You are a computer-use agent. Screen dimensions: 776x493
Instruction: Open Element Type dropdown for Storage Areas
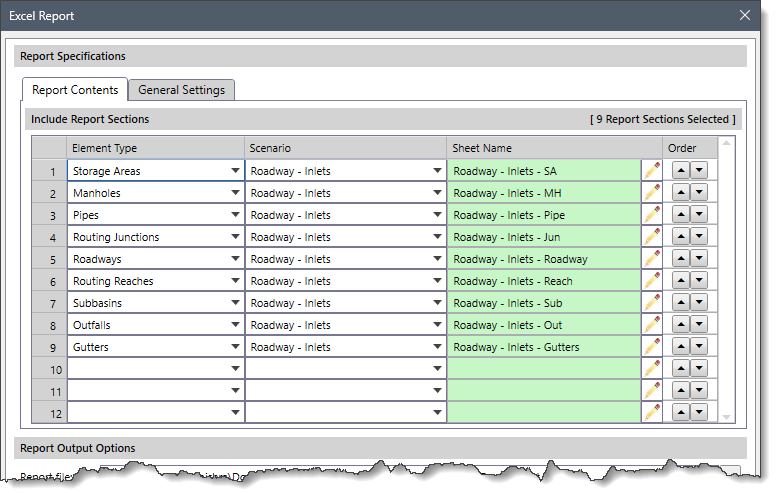tap(236, 171)
